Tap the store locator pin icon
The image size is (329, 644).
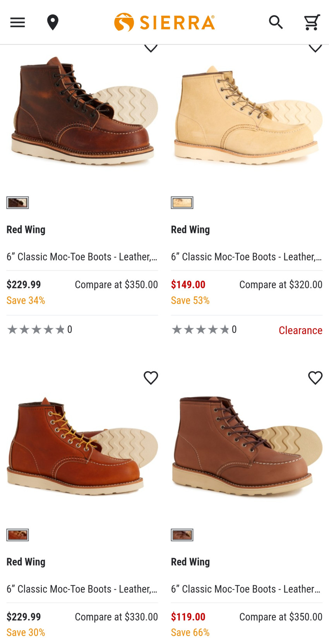point(53,22)
